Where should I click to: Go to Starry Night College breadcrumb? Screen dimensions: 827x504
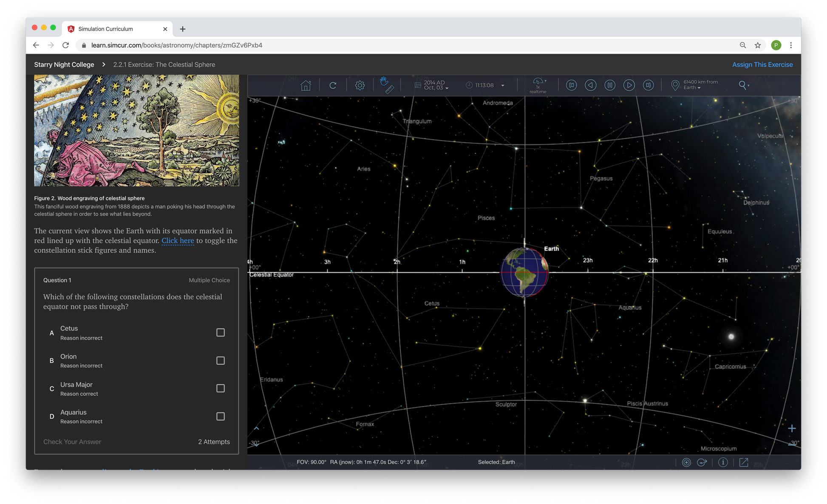(64, 65)
